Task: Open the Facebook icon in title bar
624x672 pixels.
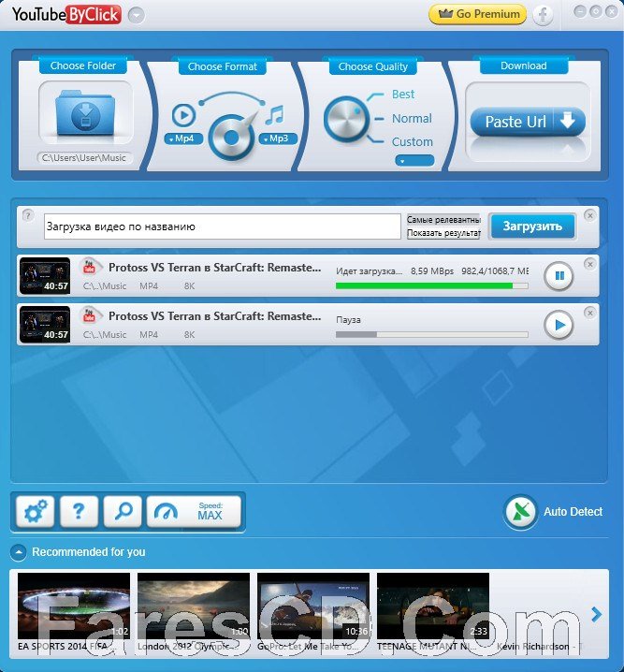Action: coord(543,15)
